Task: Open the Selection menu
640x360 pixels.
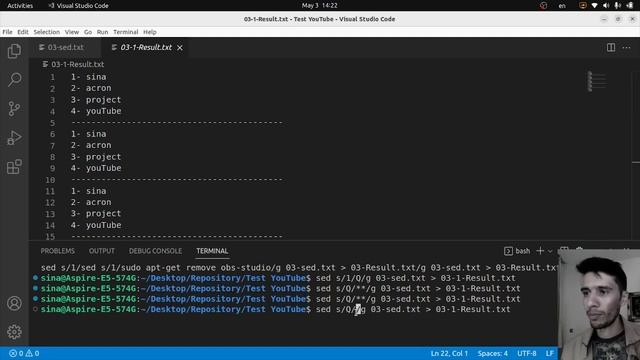Action: tap(47, 32)
